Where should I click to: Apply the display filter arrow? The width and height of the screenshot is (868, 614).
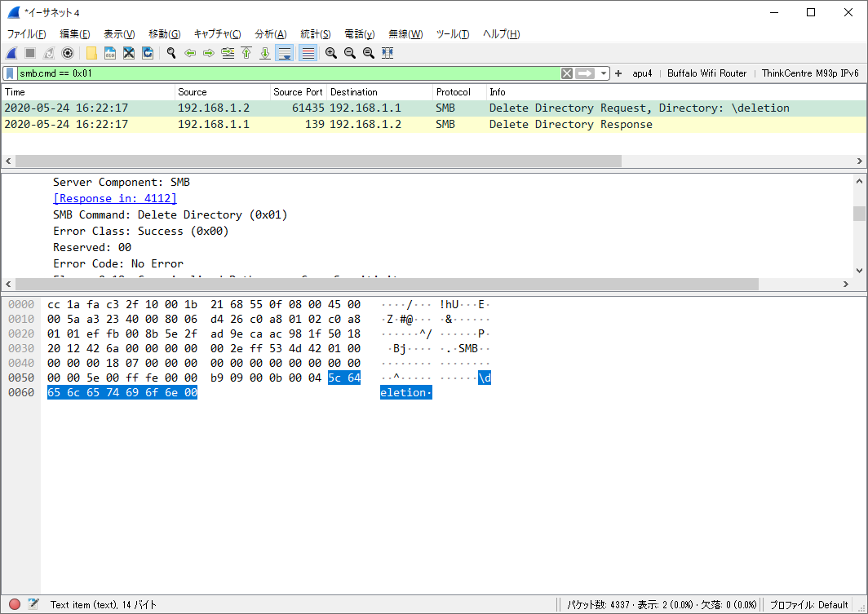(x=585, y=73)
